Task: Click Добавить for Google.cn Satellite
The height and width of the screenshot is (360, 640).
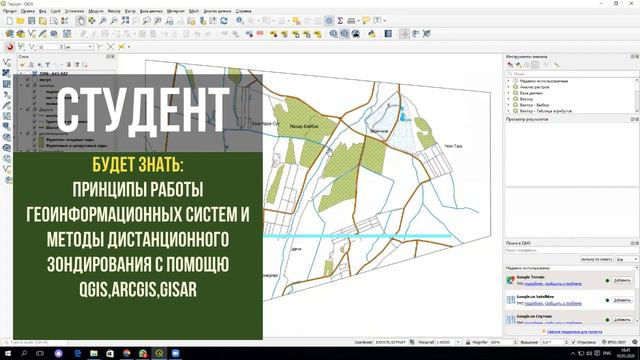Action: tap(622, 300)
